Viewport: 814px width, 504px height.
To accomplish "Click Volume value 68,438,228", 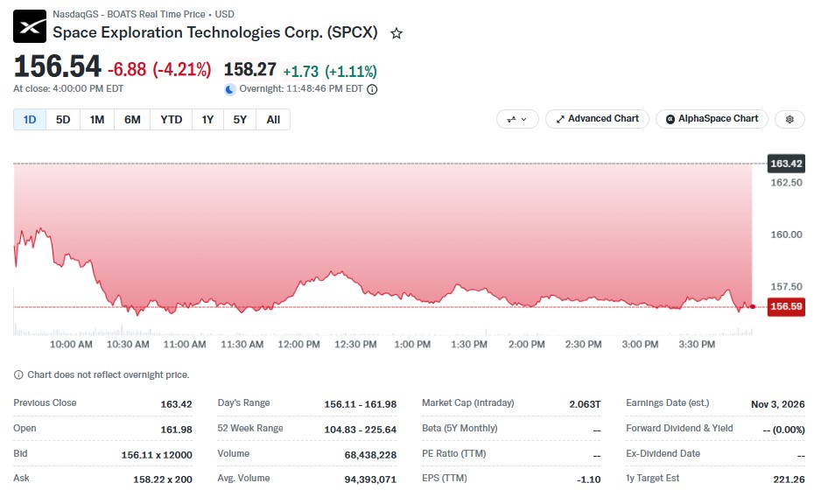I will [x=370, y=455].
